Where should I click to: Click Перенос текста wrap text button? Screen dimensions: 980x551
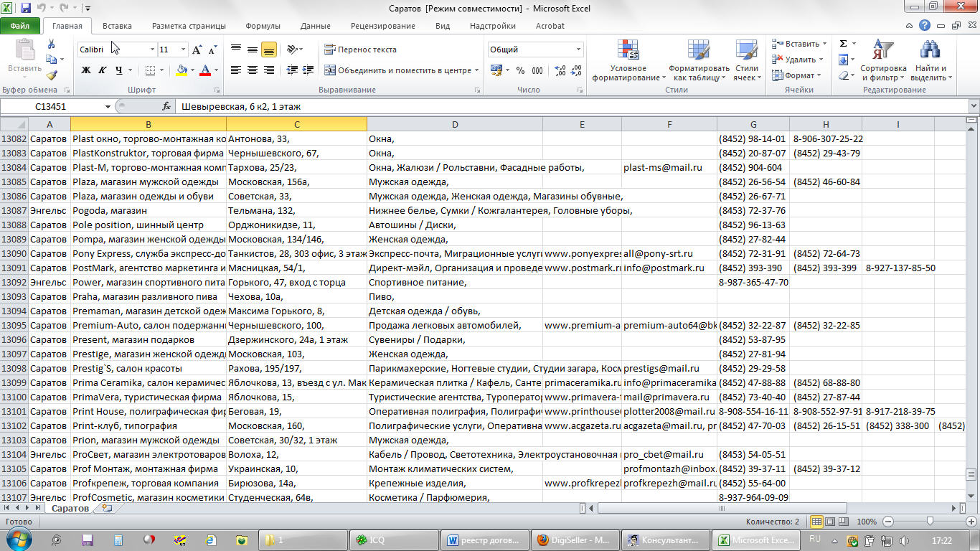pyautogui.click(x=360, y=50)
